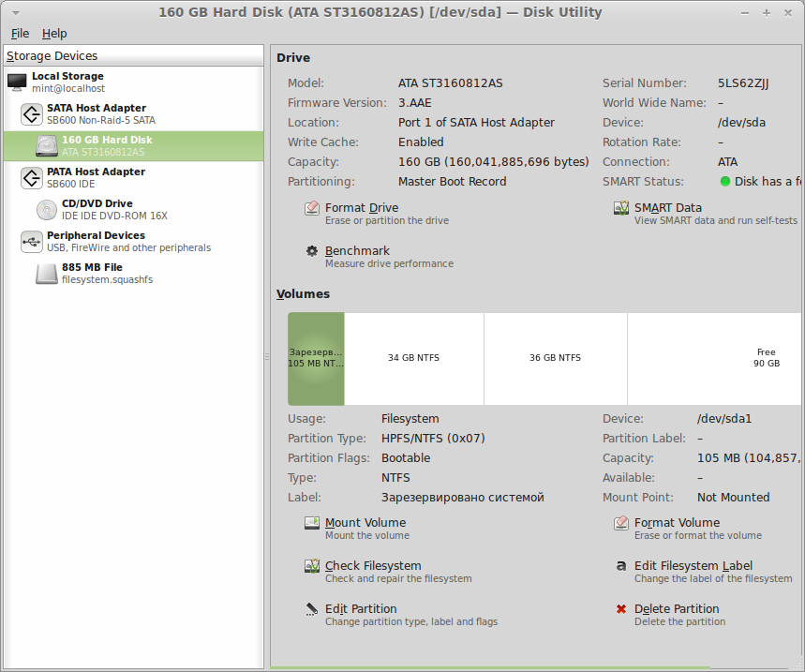The image size is (805, 672).
Task: Open SMART Data link
Action: (x=668, y=208)
